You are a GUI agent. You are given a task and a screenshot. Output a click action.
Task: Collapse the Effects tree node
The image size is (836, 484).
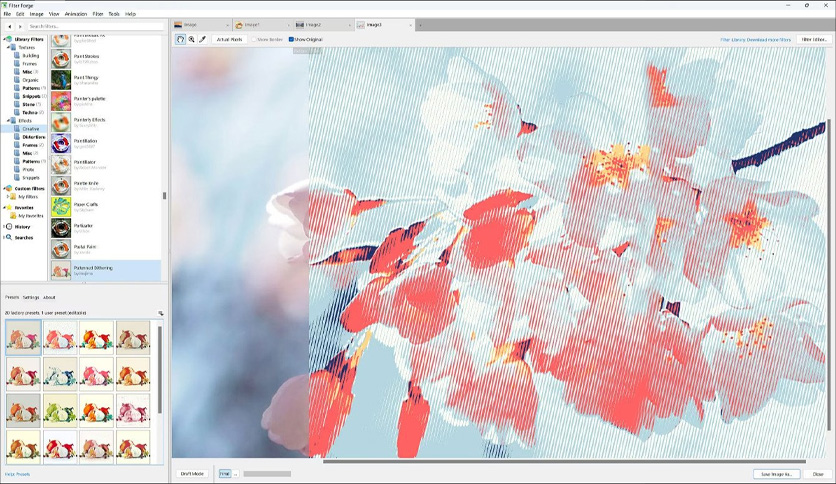click(8, 120)
